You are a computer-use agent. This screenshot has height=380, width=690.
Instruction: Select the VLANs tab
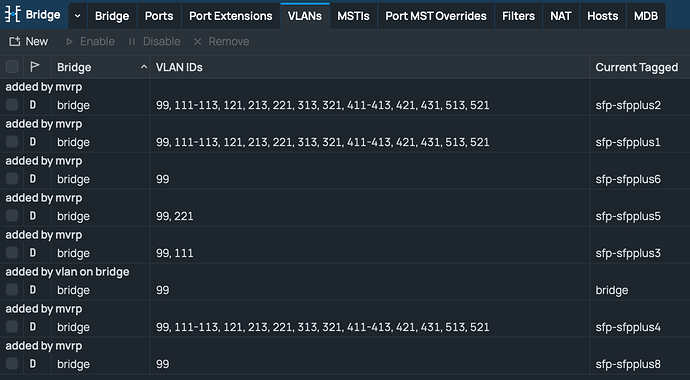click(305, 16)
